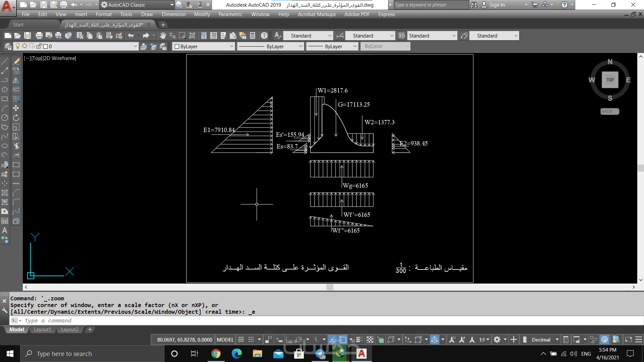Toggle lineweight display in status bar
The image size is (644, 362).
click(359, 340)
